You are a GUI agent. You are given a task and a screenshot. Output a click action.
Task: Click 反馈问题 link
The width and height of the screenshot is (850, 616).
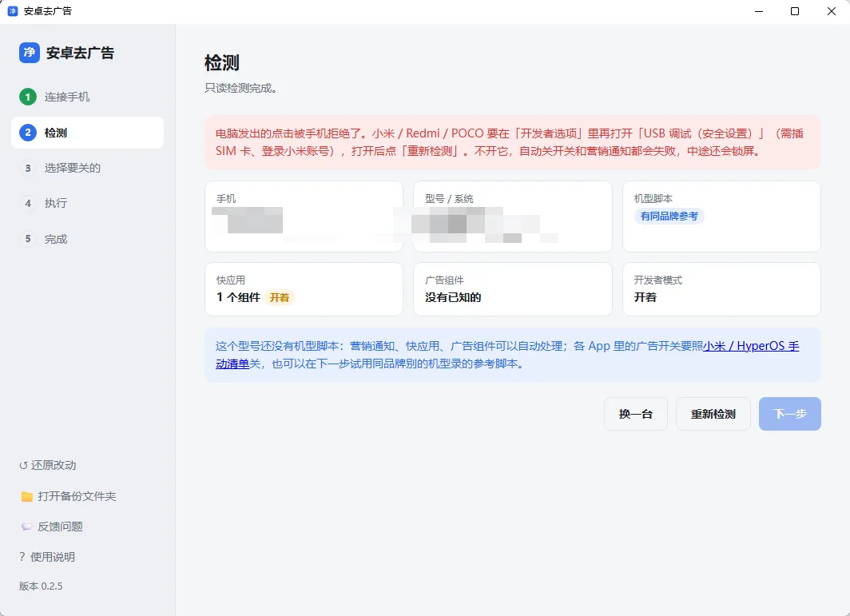pyautogui.click(x=52, y=527)
